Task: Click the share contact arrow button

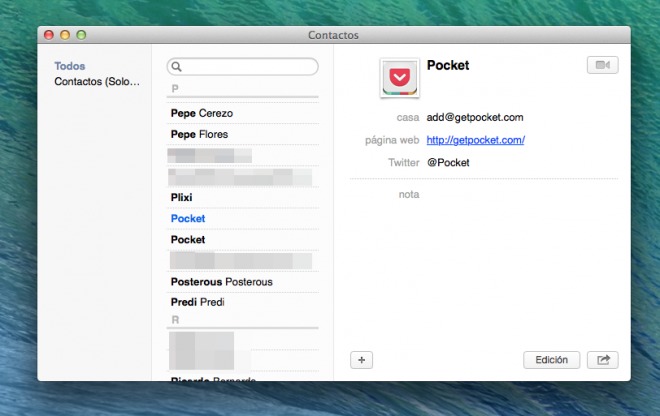Action: [x=603, y=360]
